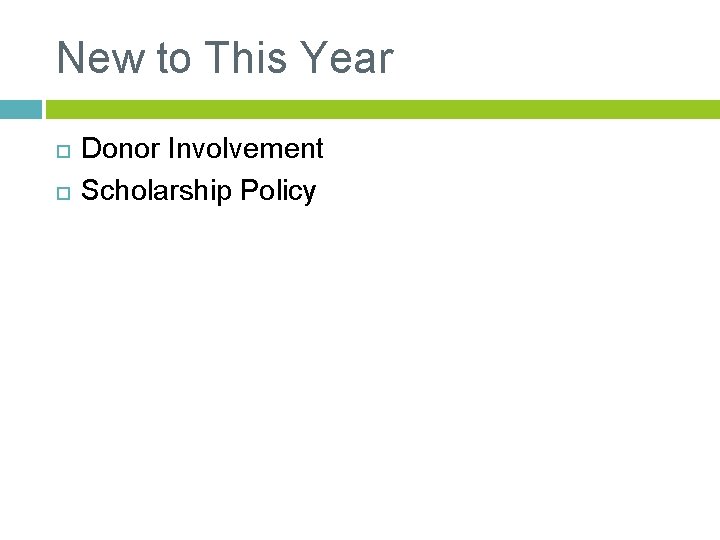Screen dimensions: 720x540
Task: Select the teal accent block left of divider
Action: pos(20,109)
